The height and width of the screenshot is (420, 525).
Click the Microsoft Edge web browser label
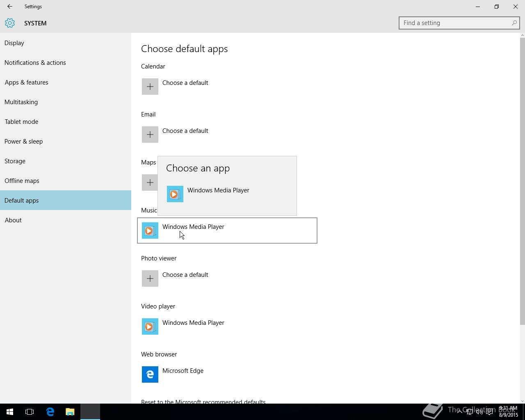[x=183, y=371]
